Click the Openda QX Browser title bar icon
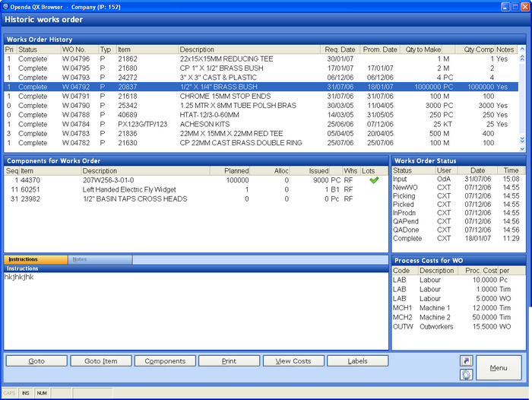 click(5, 7)
